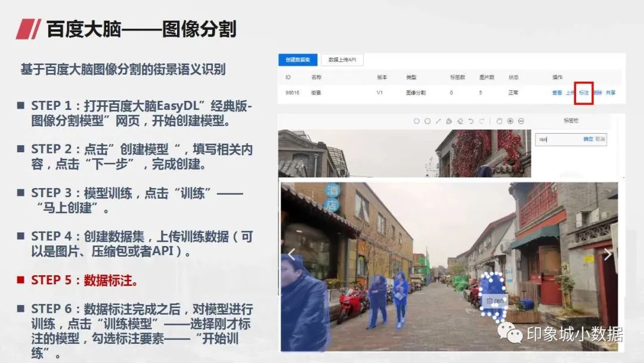Click 上传 link in dataset row
The image size is (644, 363).
click(570, 93)
